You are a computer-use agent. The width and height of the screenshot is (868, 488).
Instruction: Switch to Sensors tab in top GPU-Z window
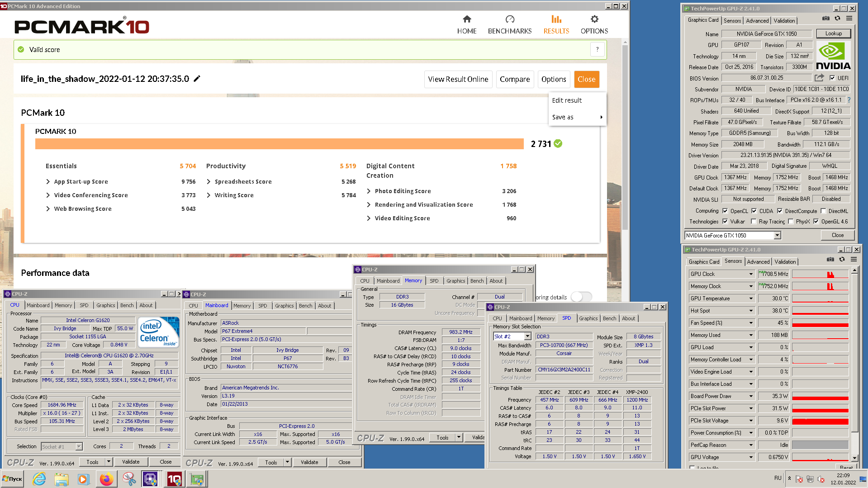click(x=732, y=20)
